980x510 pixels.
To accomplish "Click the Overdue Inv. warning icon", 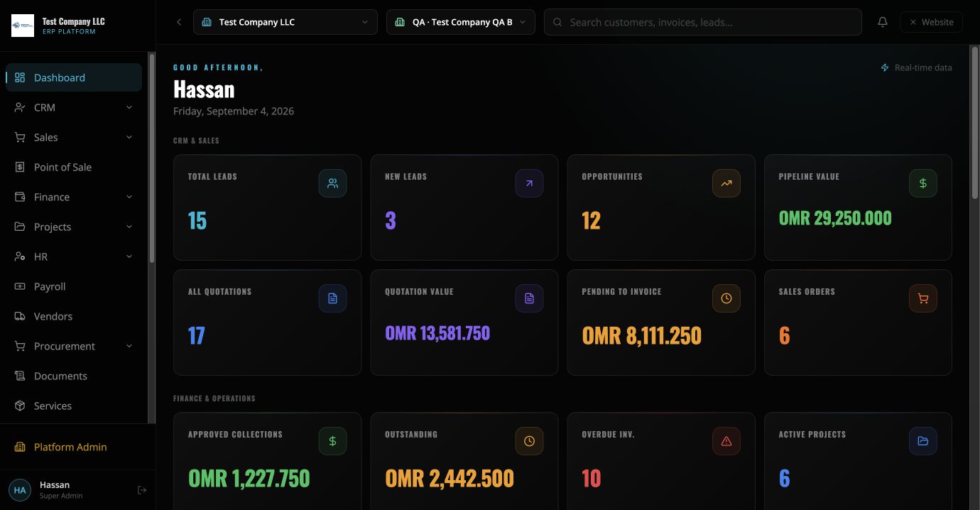I will [x=726, y=441].
